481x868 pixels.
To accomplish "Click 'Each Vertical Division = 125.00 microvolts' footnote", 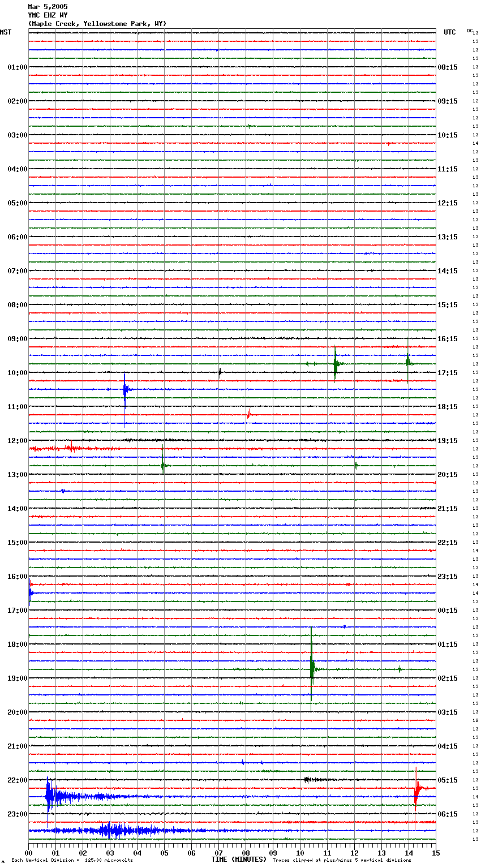I will [x=72, y=861].
